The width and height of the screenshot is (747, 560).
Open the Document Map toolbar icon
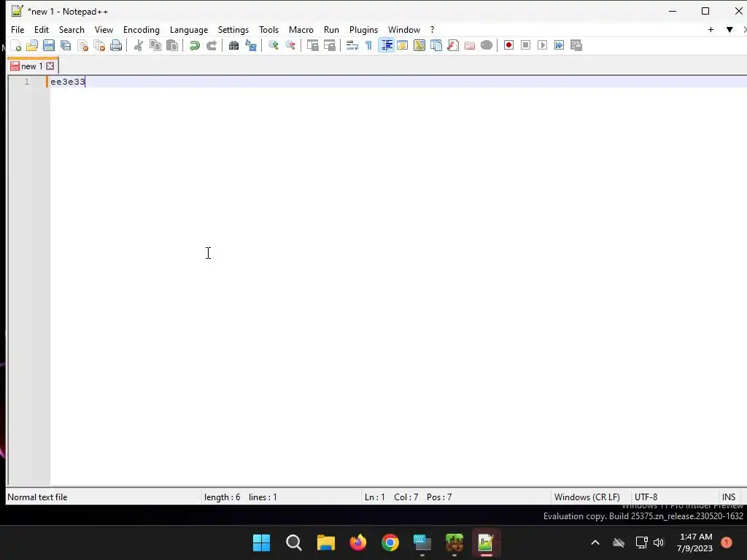coord(419,45)
